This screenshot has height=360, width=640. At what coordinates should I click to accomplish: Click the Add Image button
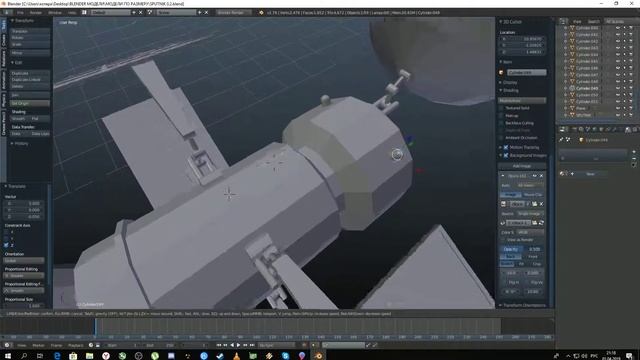click(x=522, y=166)
